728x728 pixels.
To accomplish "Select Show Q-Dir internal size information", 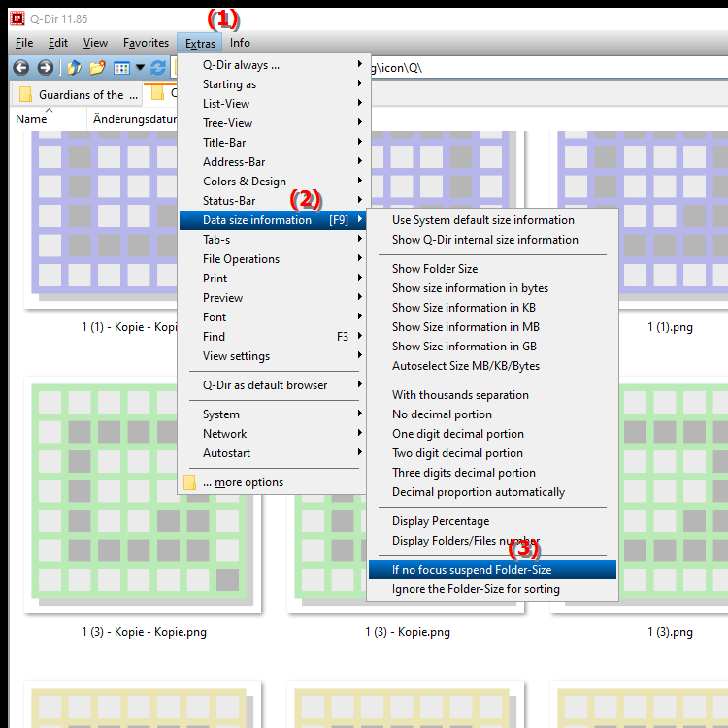I will click(x=492, y=240).
